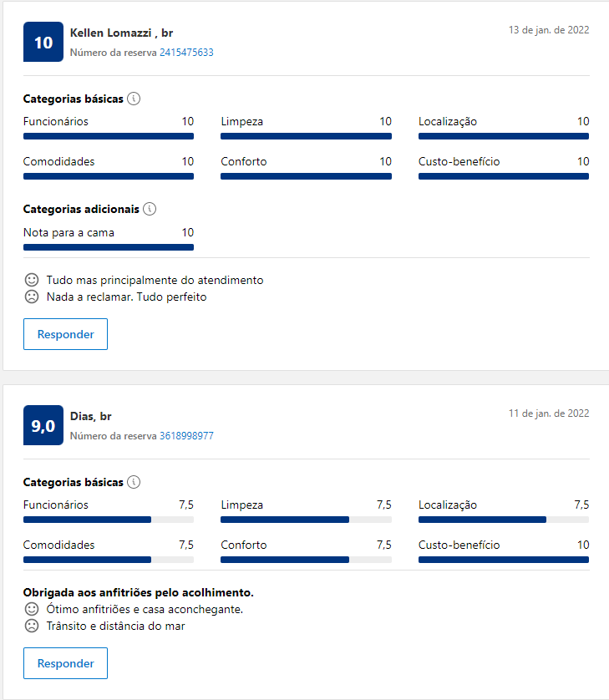Viewport: 609px width, 700px height.
Task: Click smiley icon beside 'Ótimo anfitriões' comment
Action: point(32,609)
